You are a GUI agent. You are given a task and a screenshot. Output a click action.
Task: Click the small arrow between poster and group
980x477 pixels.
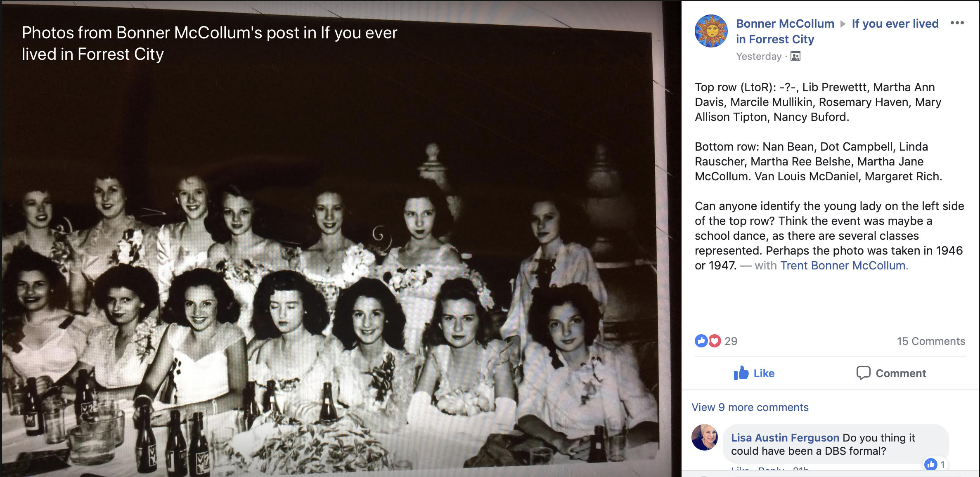coord(843,24)
